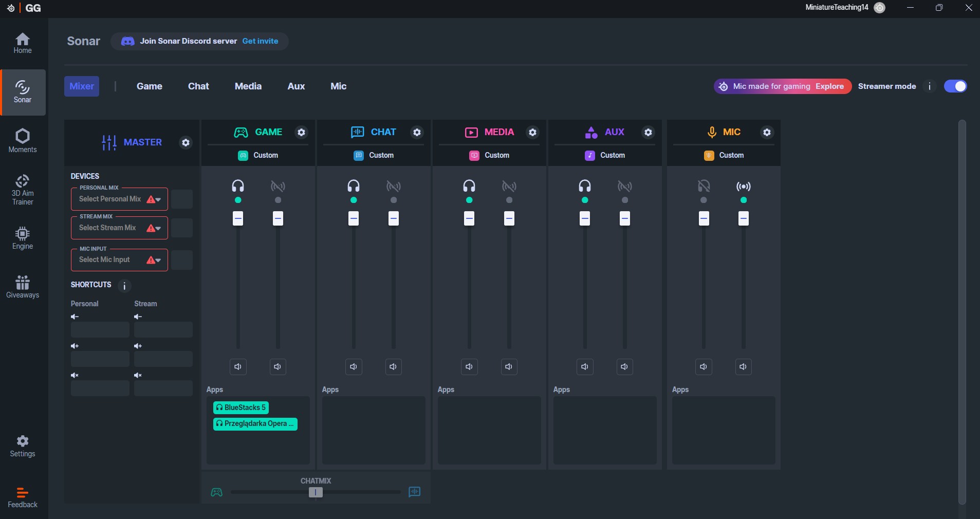Toggle GAME channel headphones personal monitoring
The image size is (980, 519).
pyautogui.click(x=238, y=186)
